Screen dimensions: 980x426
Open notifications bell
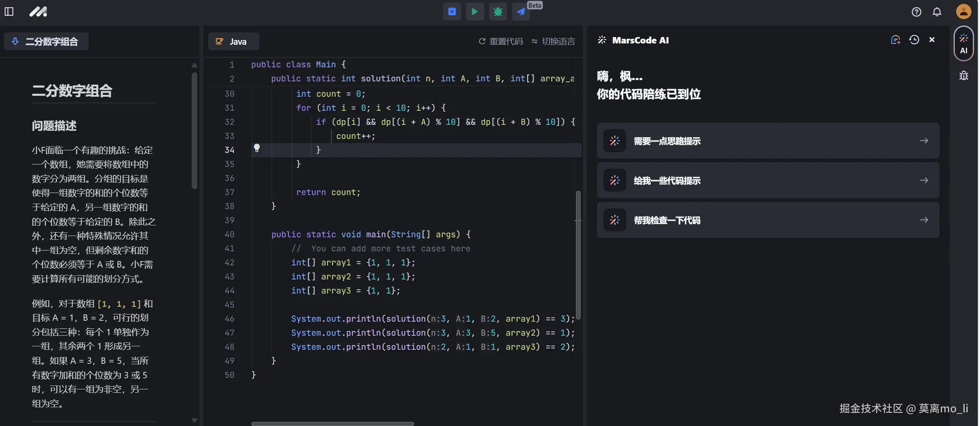click(x=937, y=12)
